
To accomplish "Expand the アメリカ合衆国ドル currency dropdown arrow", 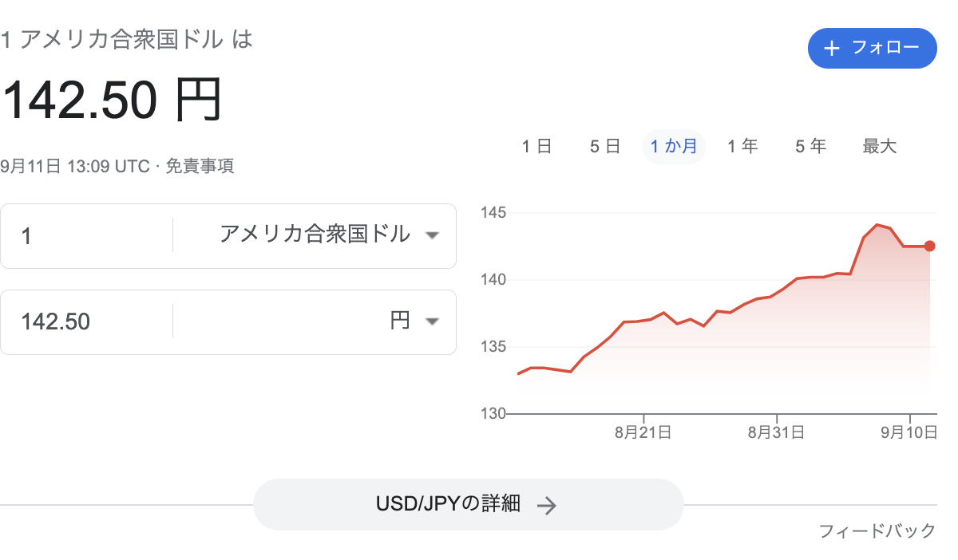I will click(432, 235).
